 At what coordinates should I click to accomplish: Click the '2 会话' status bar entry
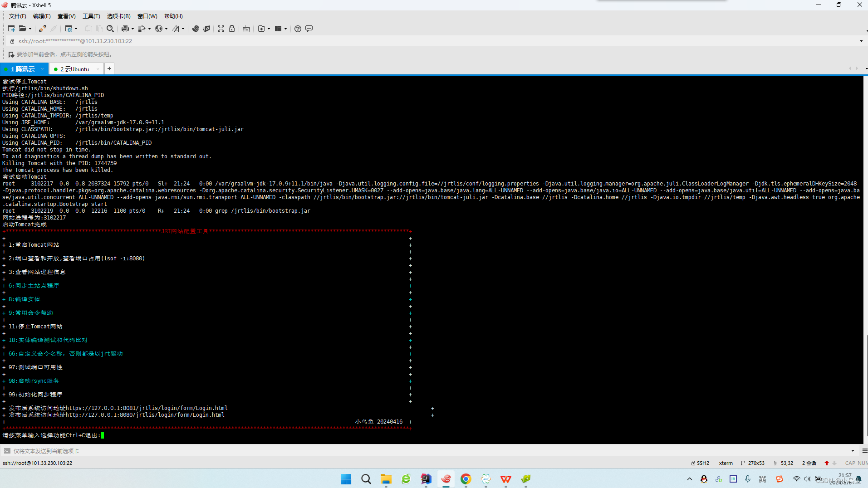point(809,463)
